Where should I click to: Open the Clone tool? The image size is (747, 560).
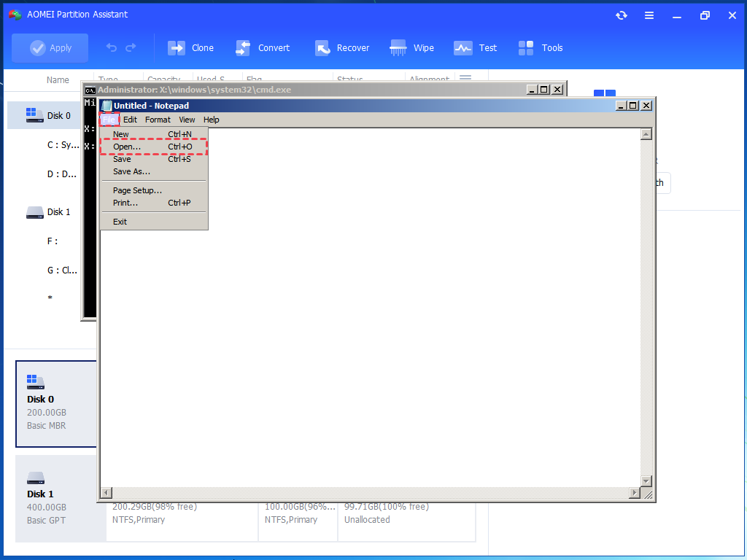[x=190, y=47]
